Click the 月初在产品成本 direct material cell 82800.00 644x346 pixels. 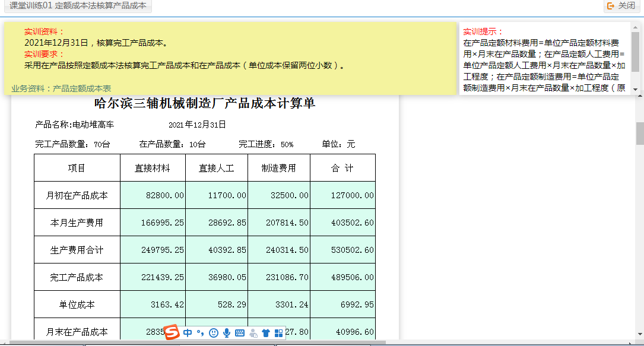(153, 195)
